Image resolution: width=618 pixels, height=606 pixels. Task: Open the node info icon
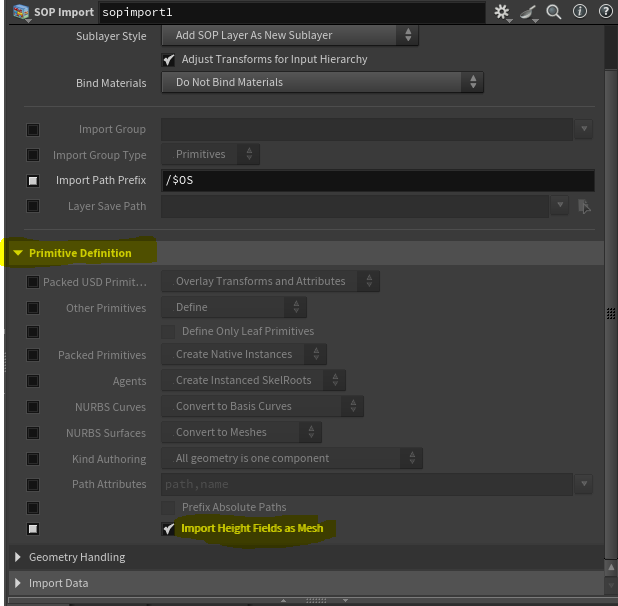(x=580, y=12)
